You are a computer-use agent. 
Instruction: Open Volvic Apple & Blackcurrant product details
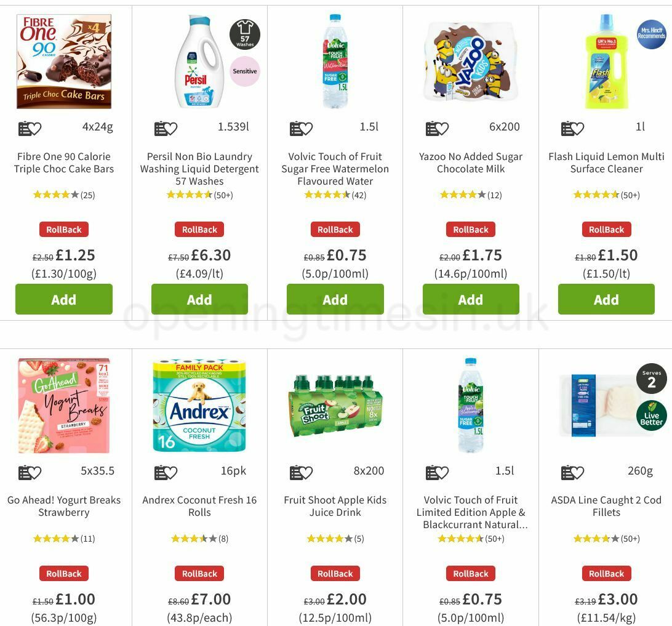tap(471, 512)
